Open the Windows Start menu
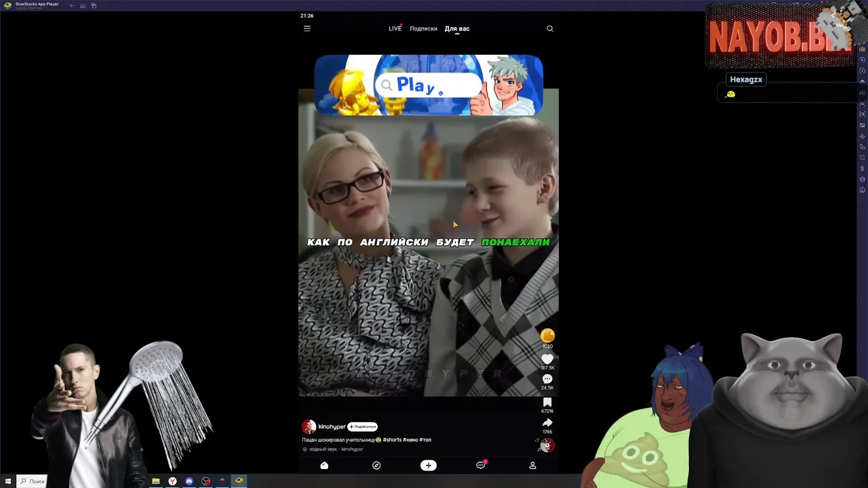This screenshot has height=488, width=868. [8, 481]
